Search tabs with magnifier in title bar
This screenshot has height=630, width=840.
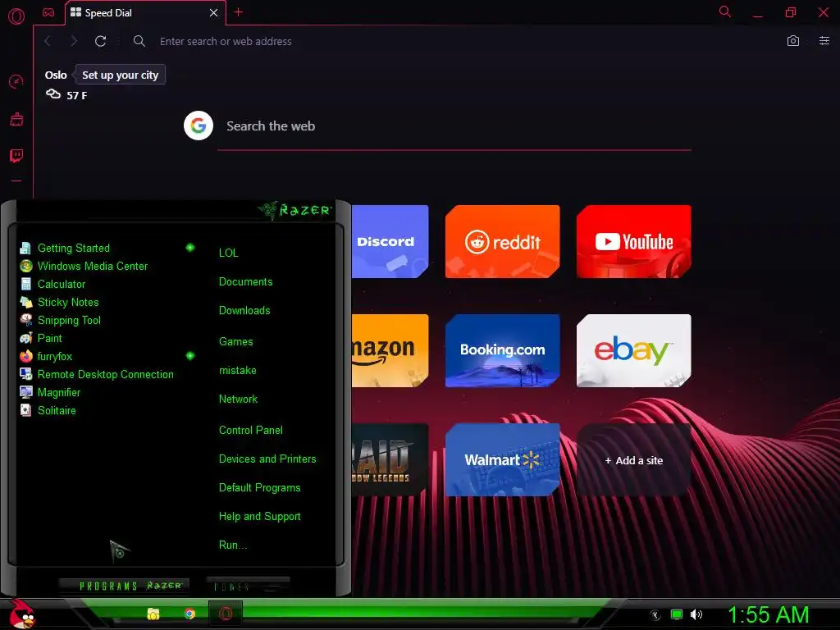click(x=725, y=11)
